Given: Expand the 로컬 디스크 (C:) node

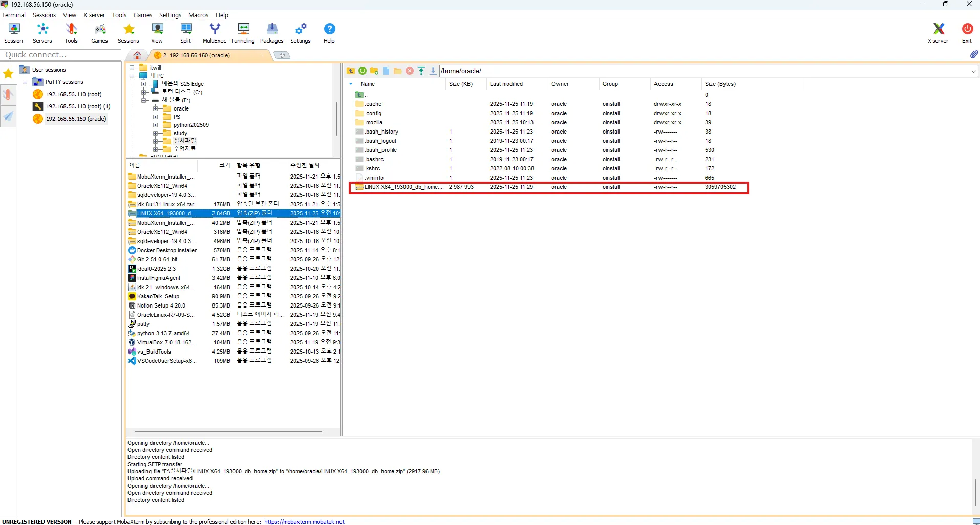Looking at the screenshot, I should click(x=144, y=92).
